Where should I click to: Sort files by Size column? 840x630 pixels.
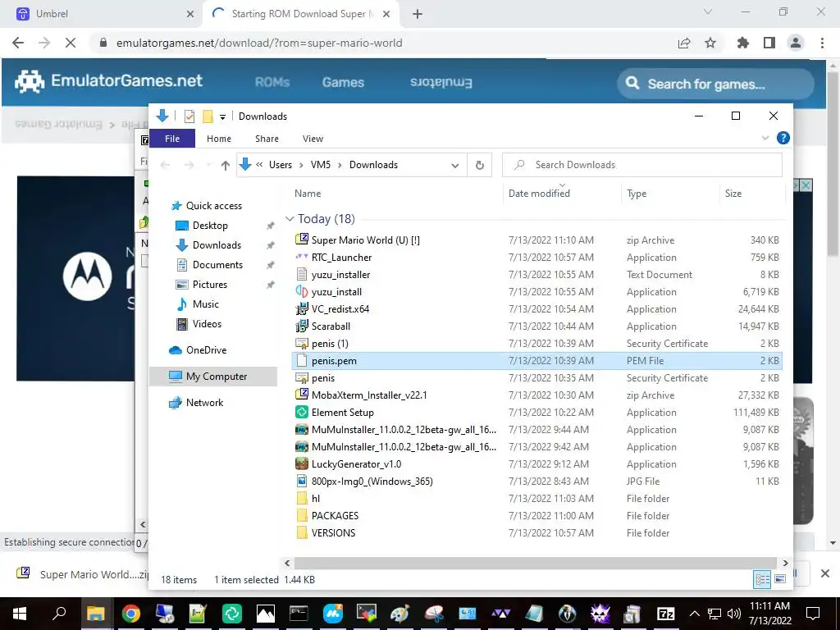coord(752,194)
